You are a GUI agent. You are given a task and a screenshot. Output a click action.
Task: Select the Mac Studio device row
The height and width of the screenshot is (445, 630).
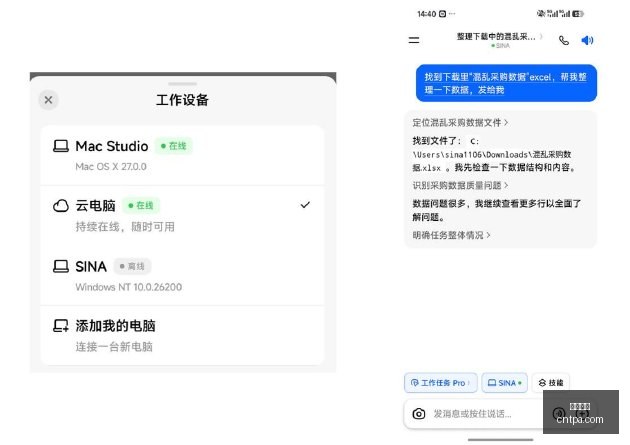tap(182, 155)
